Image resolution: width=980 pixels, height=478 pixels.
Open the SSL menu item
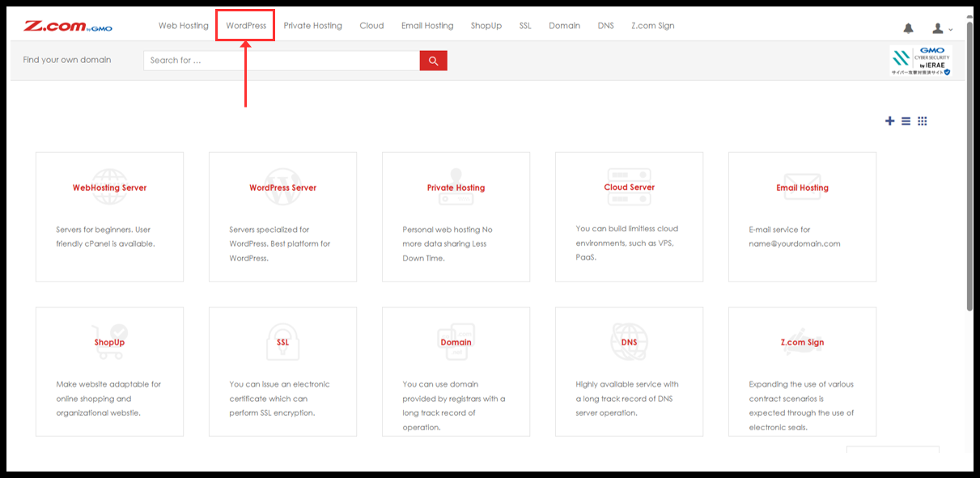coord(526,26)
